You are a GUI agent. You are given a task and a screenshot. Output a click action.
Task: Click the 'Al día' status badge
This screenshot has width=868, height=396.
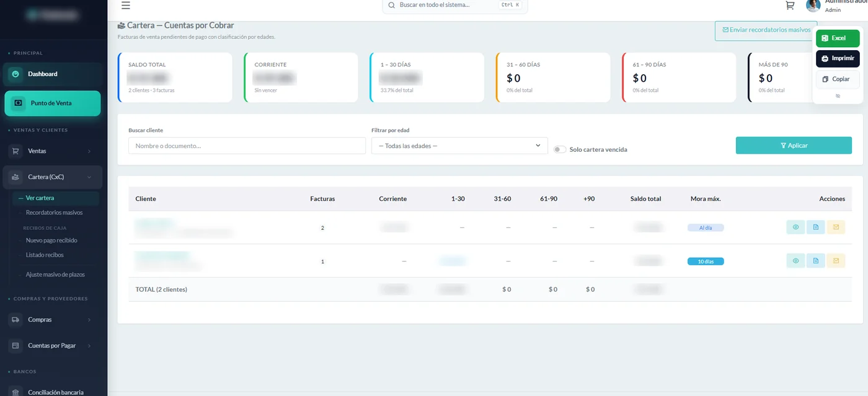coord(706,228)
